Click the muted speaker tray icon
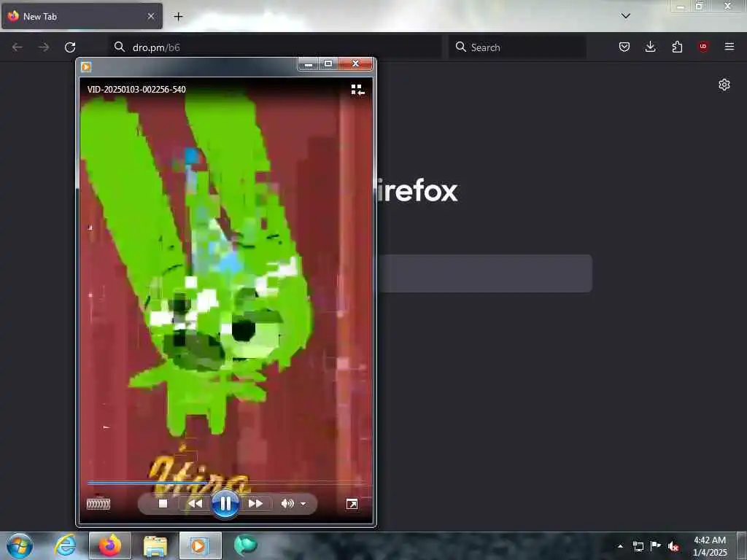This screenshot has height=560, width=747. point(673,546)
